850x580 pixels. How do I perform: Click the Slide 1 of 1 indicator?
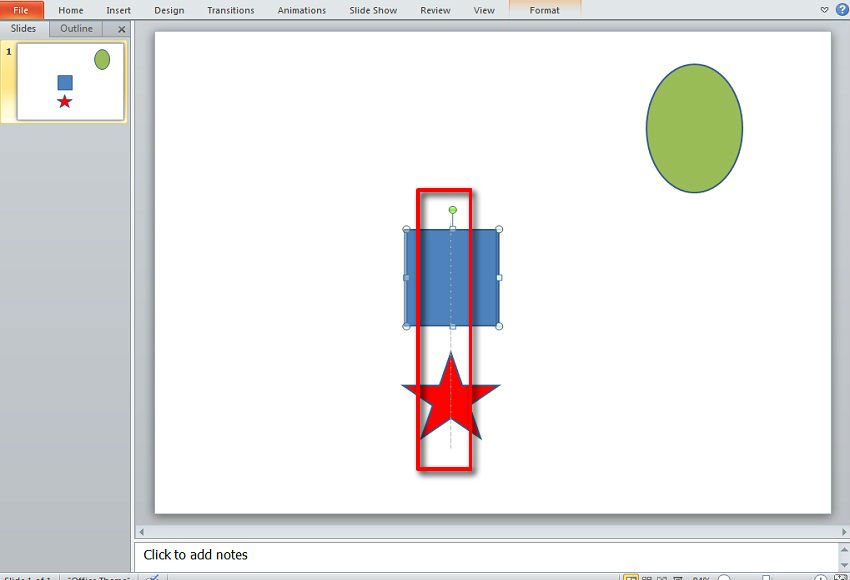pyautogui.click(x=28, y=577)
